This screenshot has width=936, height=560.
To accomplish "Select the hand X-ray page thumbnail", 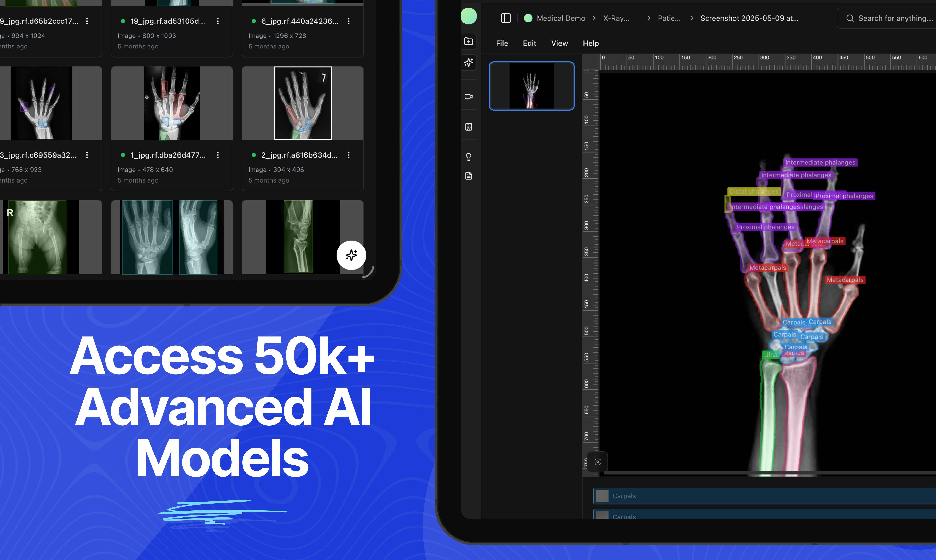I will [x=531, y=86].
